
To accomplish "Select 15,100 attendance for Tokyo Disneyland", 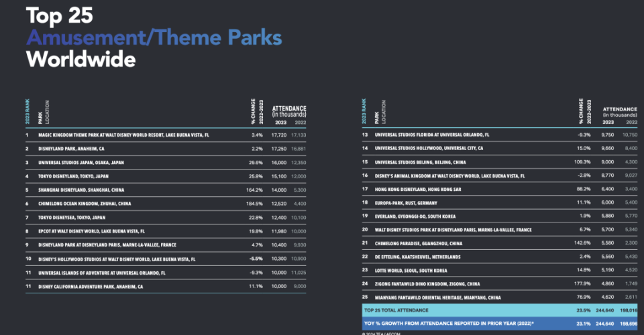I will [279, 176].
